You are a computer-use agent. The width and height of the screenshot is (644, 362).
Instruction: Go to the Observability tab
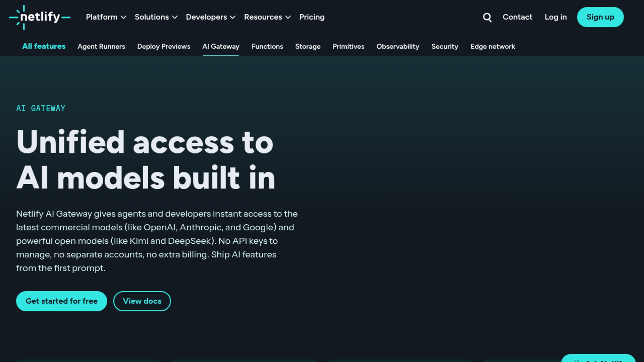[x=397, y=47]
